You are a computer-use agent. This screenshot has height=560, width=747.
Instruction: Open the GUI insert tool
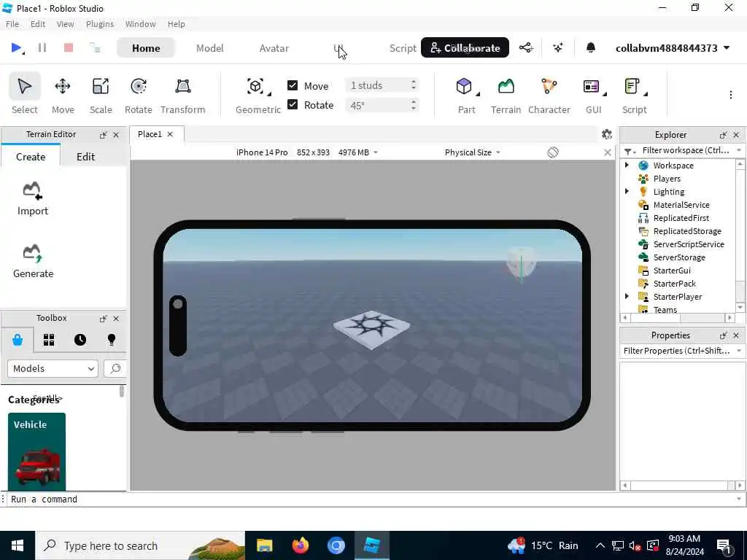tap(594, 95)
